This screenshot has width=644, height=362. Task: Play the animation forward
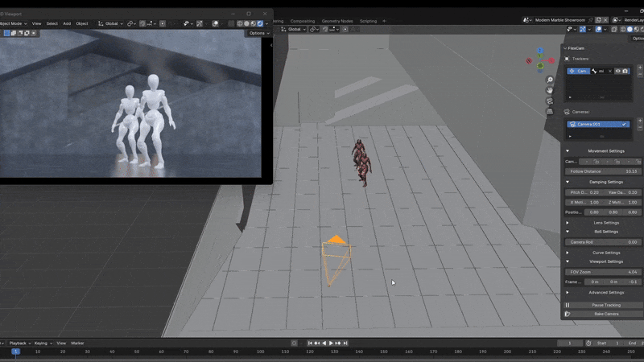331,343
